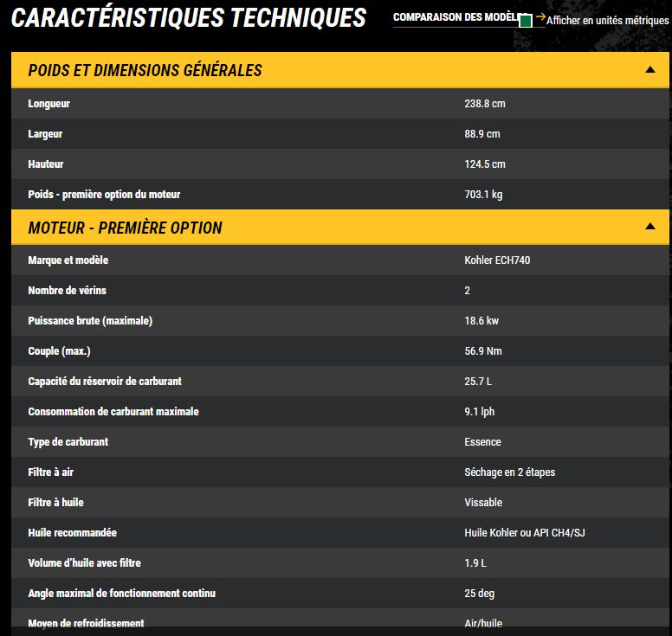Click the Afficher en unités métriques label

[x=607, y=21]
